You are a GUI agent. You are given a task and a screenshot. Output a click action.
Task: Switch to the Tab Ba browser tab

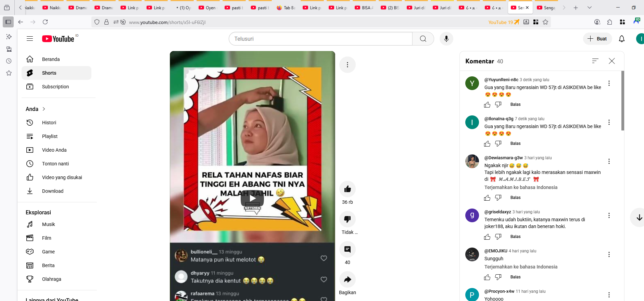(x=286, y=8)
